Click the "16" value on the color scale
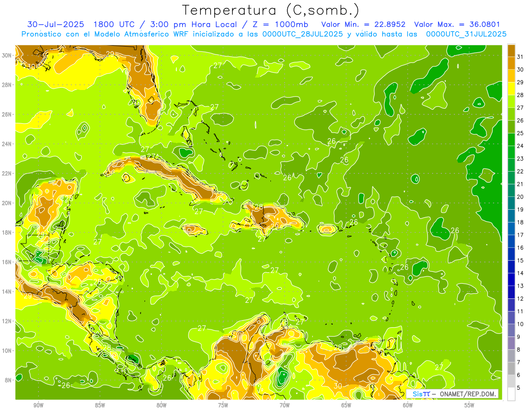This screenshot has height=411, width=532. point(520,248)
